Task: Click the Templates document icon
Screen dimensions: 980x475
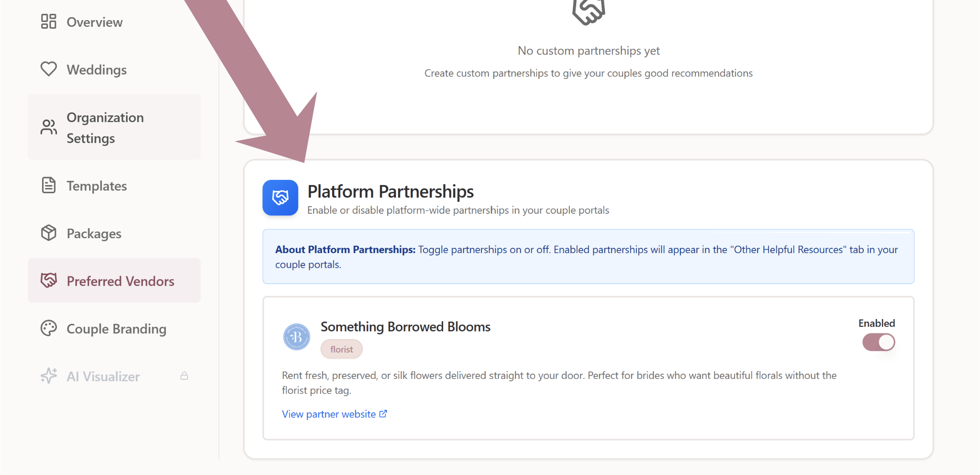Action: click(x=48, y=185)
